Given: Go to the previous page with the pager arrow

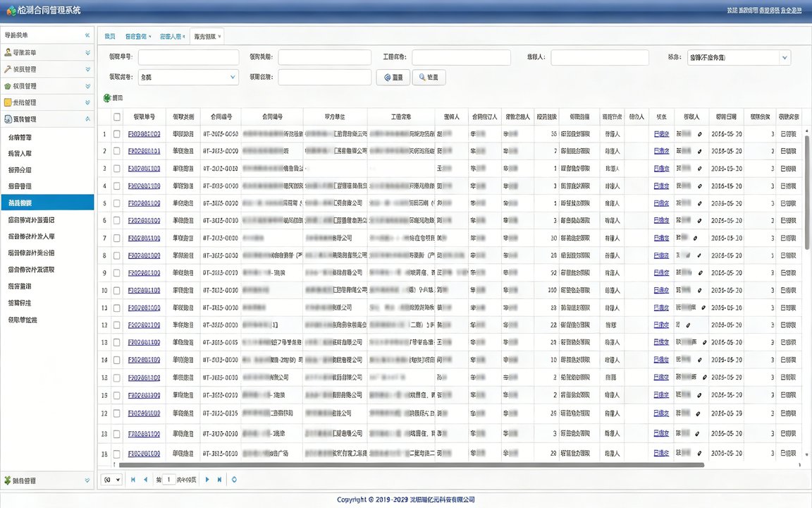Looking at the screenshot, I should (x=145, y=480).
